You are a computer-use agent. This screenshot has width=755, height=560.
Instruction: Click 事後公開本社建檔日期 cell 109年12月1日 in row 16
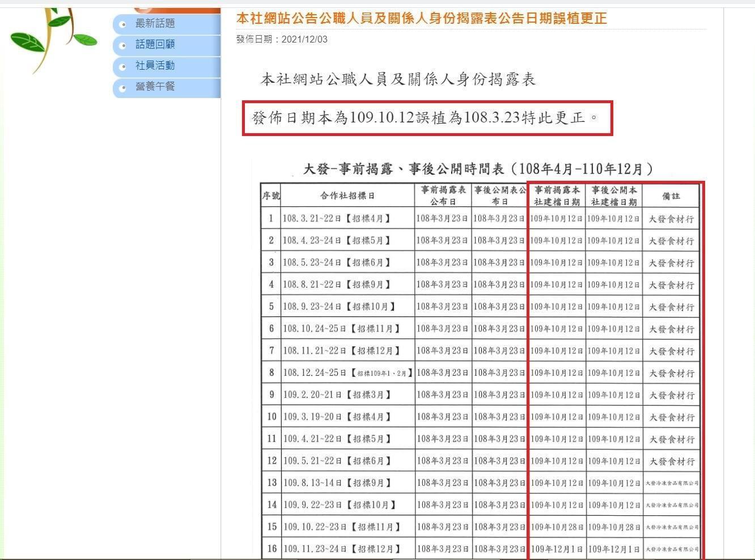point(614,549)
